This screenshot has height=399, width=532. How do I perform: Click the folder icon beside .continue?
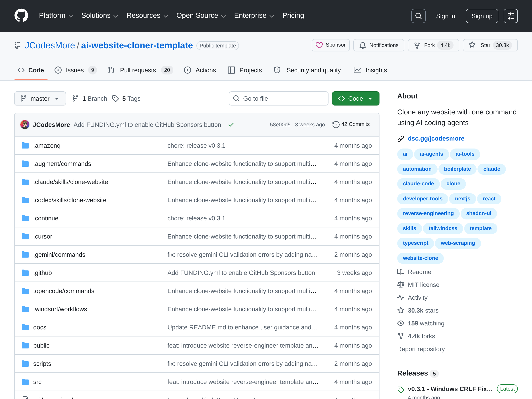[25, 218]
